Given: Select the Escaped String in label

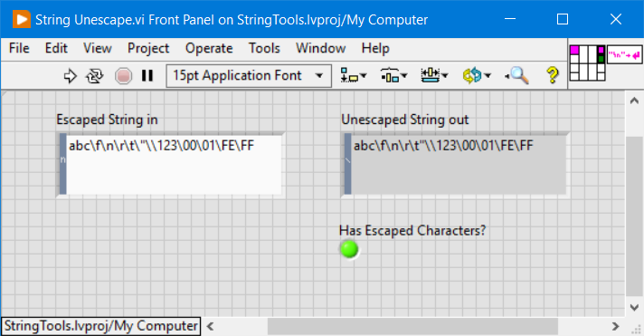Looking at the screenshot, I should coord(107,120).
